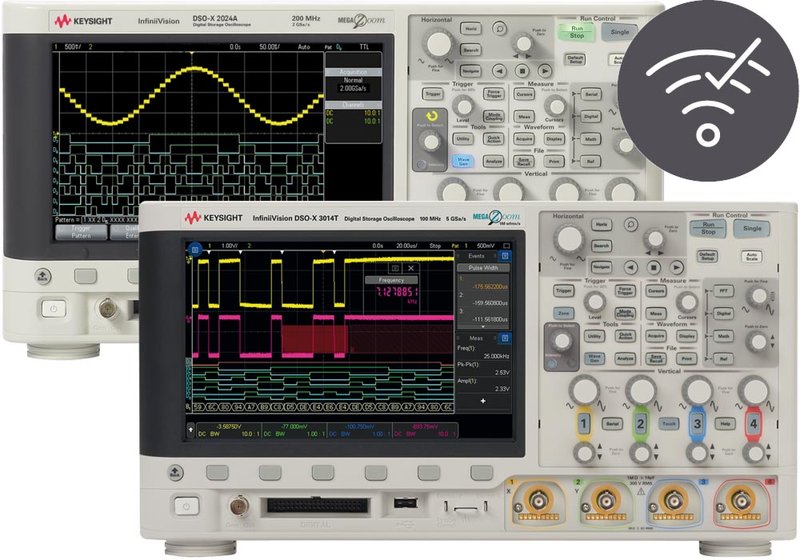Viewport: 800px width, 560px height.
Task: Toggle red channel 4 key on 3014T
Action: point(753,423)
